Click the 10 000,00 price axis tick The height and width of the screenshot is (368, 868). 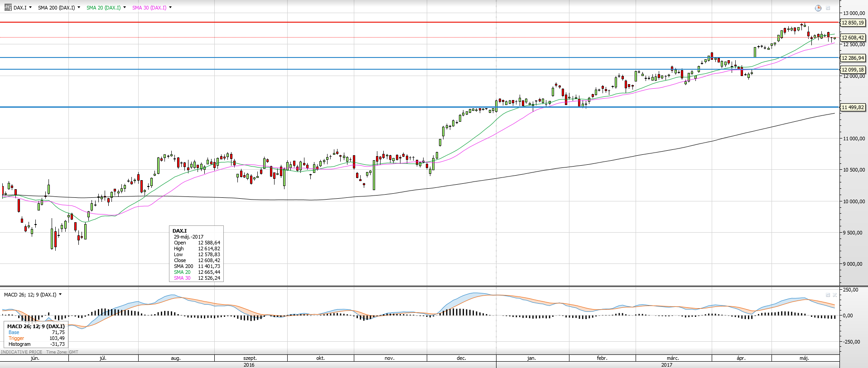click(x=854, y=201)
